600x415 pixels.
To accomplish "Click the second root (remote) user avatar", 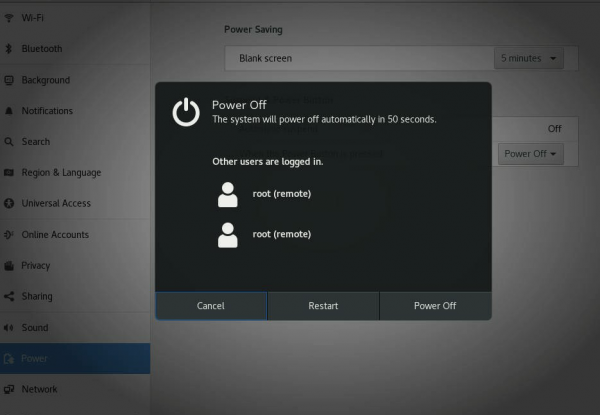I will click(228, 235).
